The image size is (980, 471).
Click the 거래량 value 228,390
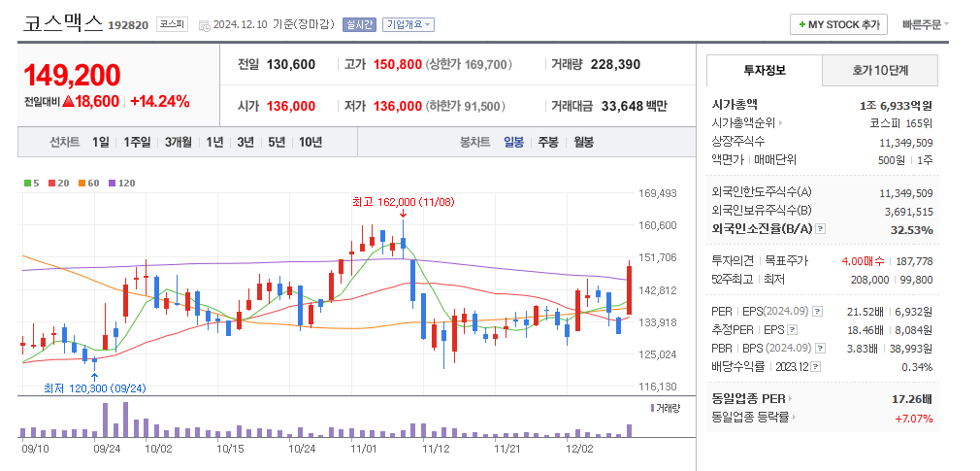click(x=614, y=64)
